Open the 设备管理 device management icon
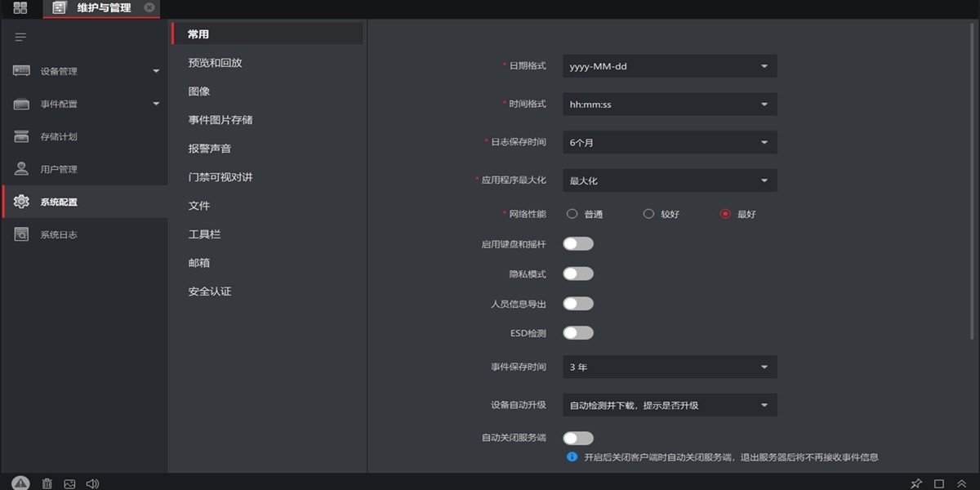Screen dimensions: 980x490 tap(21, 70)
